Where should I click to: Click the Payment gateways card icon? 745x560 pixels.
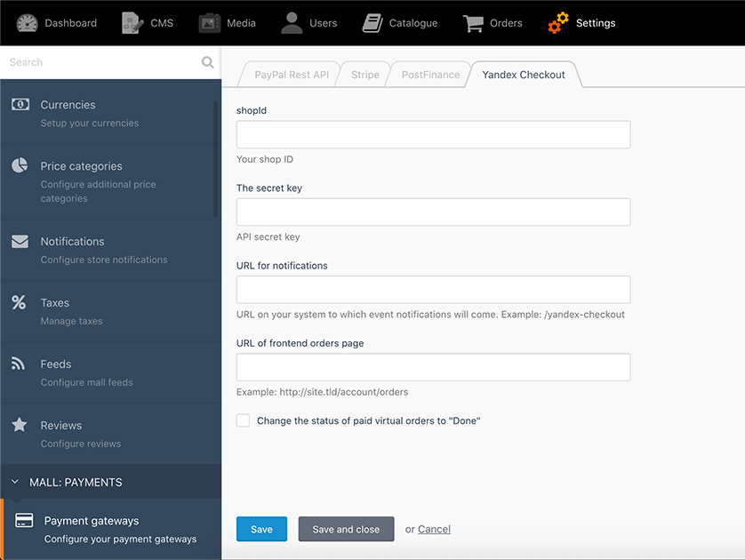coord(24,520)
